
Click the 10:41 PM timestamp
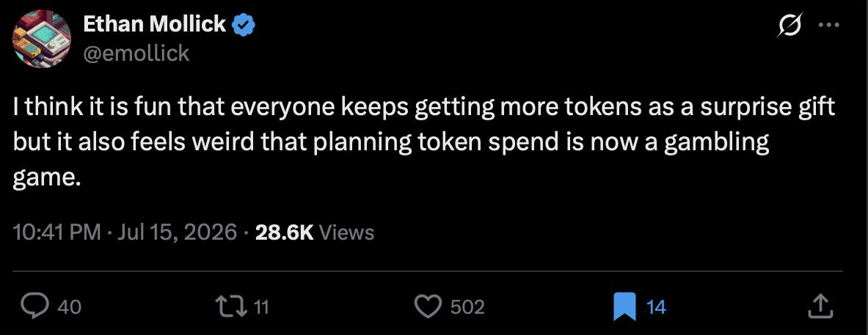57,232
